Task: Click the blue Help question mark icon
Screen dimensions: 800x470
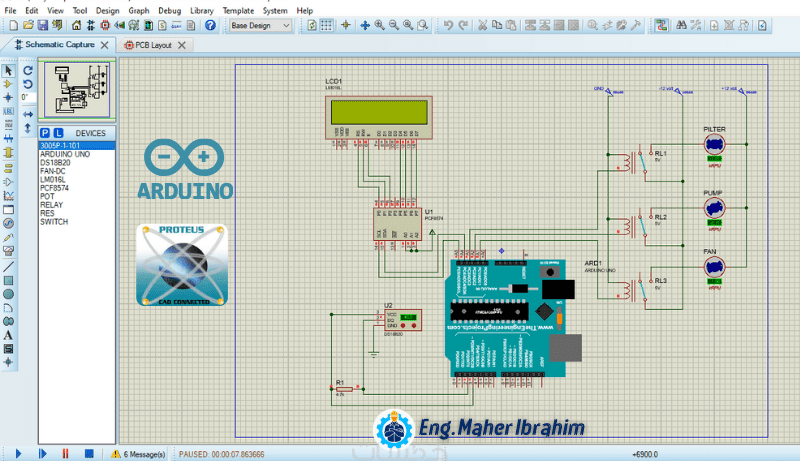Action: coord(210,26)
